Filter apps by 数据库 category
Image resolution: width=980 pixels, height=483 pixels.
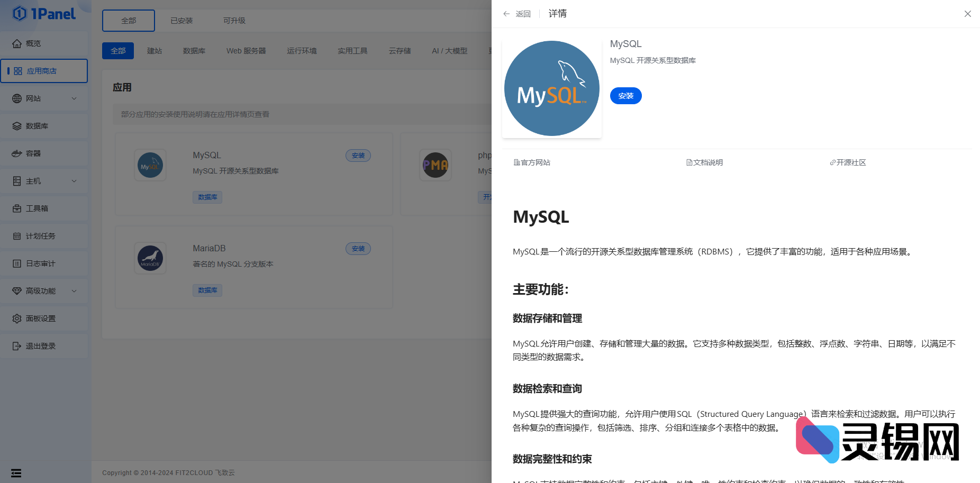(194, 51)
